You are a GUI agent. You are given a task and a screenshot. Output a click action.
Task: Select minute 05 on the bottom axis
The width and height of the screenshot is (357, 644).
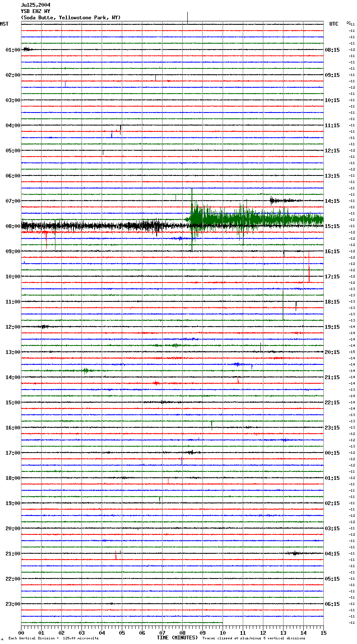[122, 633]
